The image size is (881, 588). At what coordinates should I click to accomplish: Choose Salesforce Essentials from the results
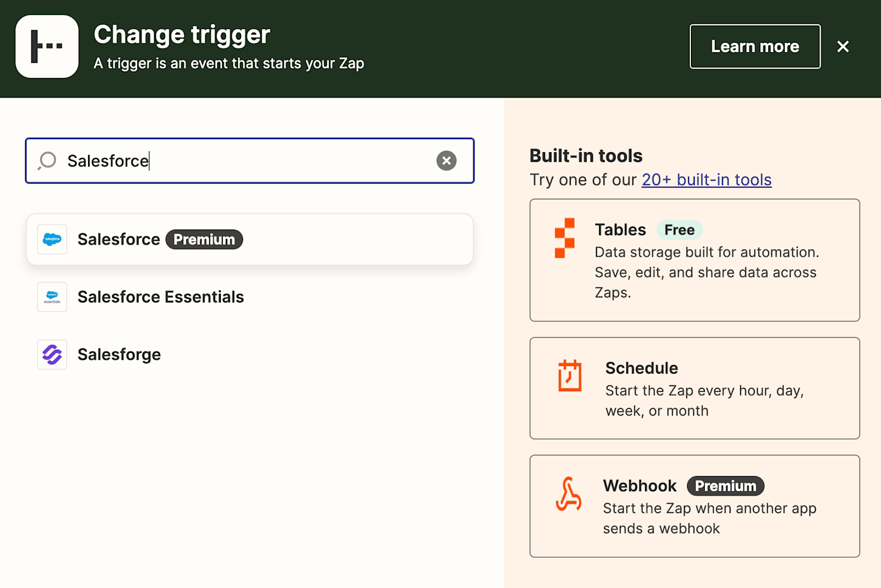tap(160, 297)
